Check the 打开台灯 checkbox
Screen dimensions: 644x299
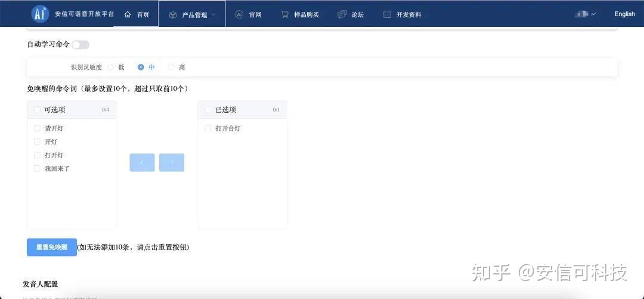pyautogui.click(x=208, y=128)
